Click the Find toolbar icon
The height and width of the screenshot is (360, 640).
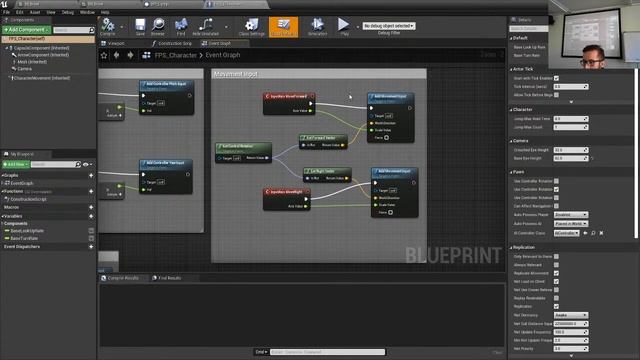point(181,25)
